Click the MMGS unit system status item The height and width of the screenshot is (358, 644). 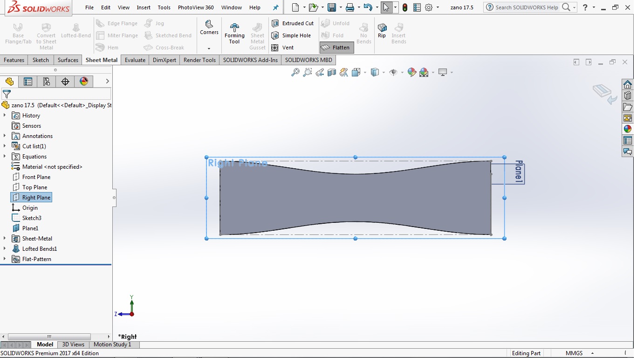pos(574,353)
